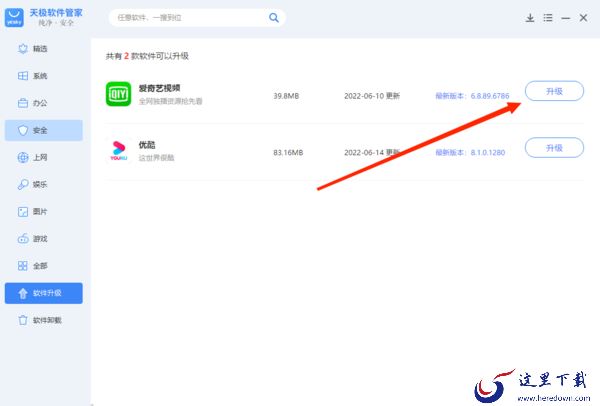Click the 图片 picture icon
600x406 pixels.
(x=23, y=212)
